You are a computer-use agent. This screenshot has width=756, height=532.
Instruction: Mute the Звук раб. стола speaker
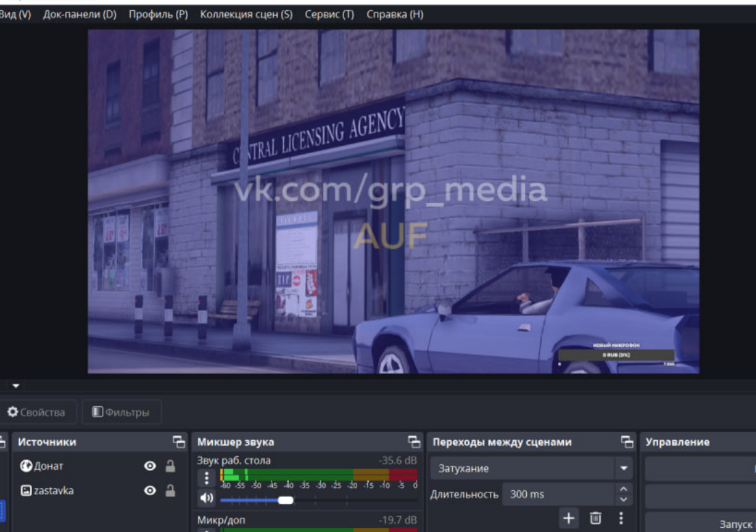point(207,498)
